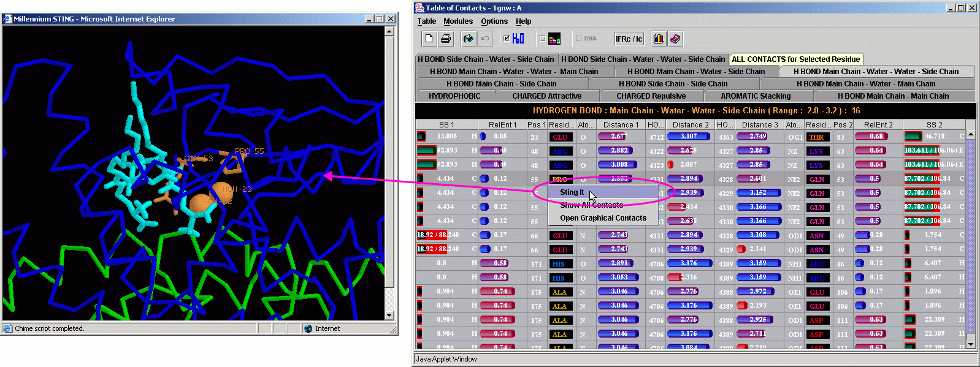Click the molecule viewer scrollbar up arrow

tap(389, 31)
